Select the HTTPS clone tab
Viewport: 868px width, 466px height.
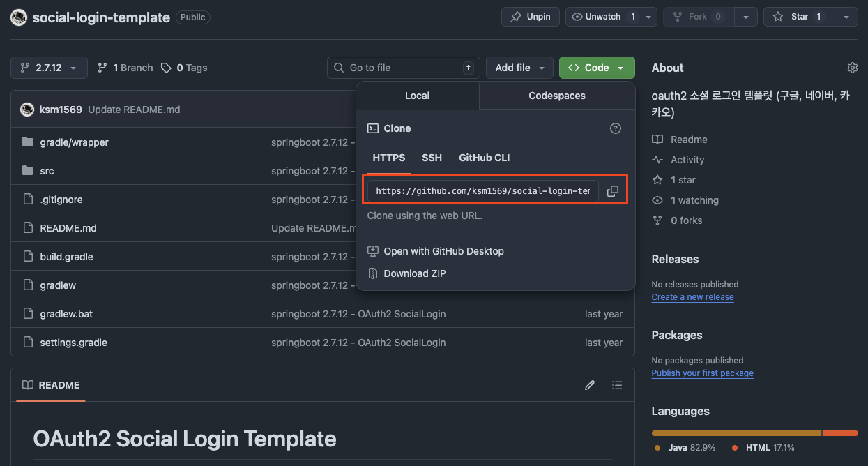[389, 158]
